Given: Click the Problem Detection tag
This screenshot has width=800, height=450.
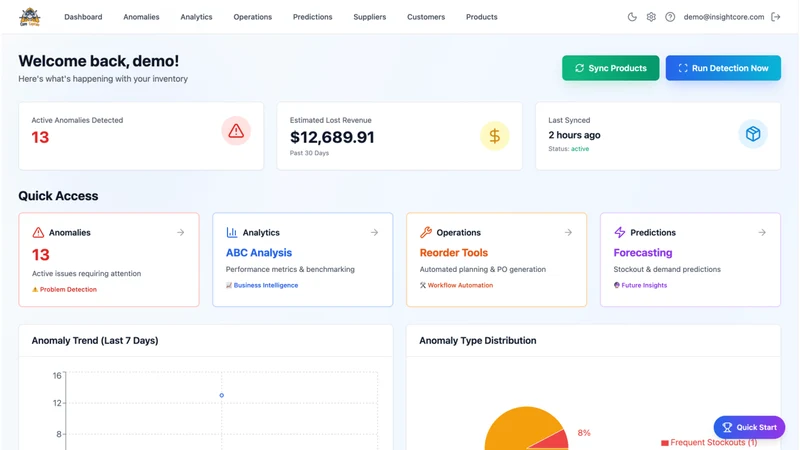Looking at the screenshot, I should pos(68,289).
